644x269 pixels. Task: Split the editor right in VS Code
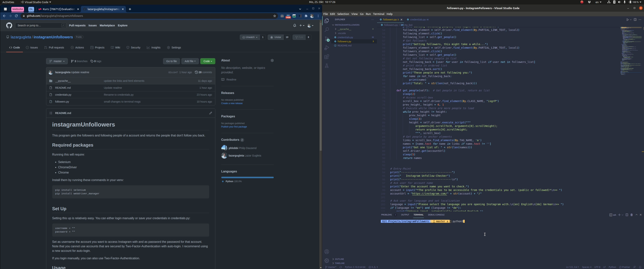635,20
